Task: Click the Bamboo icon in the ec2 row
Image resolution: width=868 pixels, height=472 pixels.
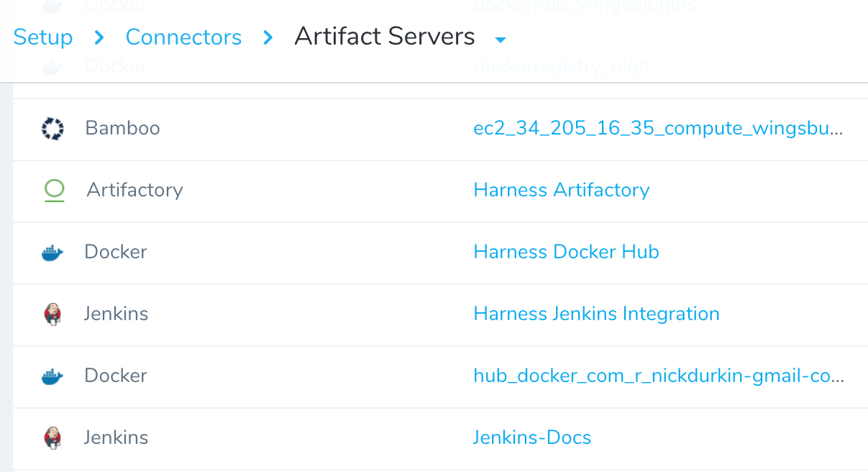Action: [52, 129]
